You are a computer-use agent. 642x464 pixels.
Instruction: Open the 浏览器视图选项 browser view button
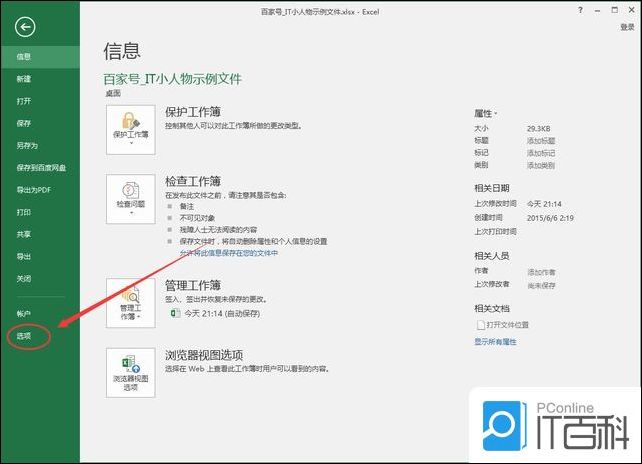pyautogui.click(x=131, y=373)
